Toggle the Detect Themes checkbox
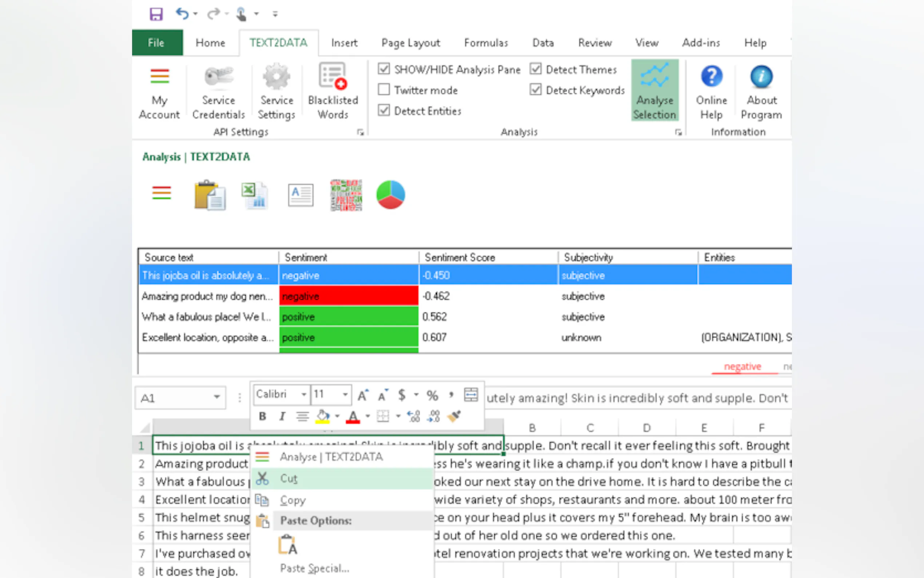Image resolution: width=924 pixels, height=578 pixels. pos(535,69)
